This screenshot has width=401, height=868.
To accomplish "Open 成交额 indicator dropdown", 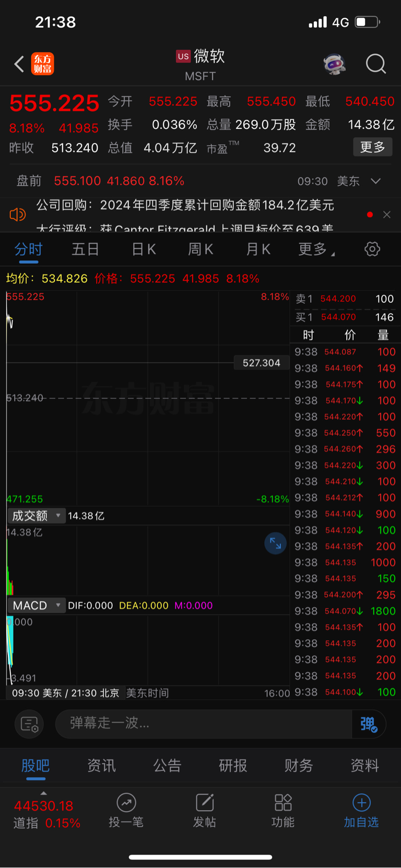I will [37, 516].
